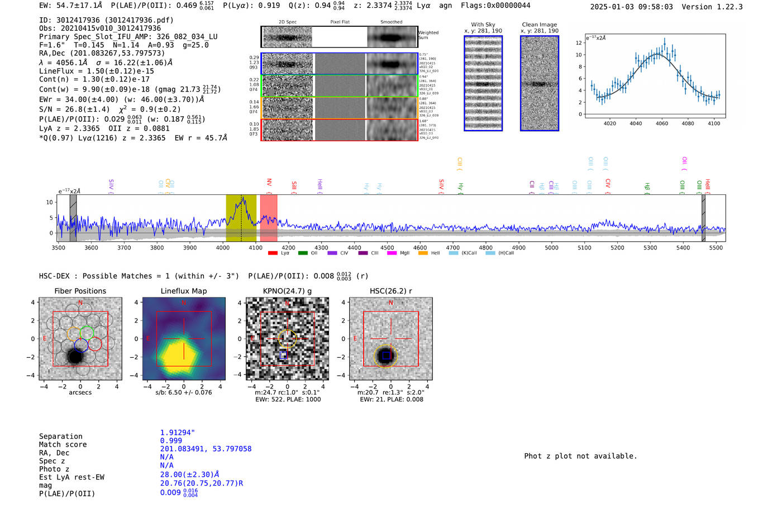Click the OII green legend swatch
Image resolution: width=782 pixels, height=532 pixels.
click(303, 253)
